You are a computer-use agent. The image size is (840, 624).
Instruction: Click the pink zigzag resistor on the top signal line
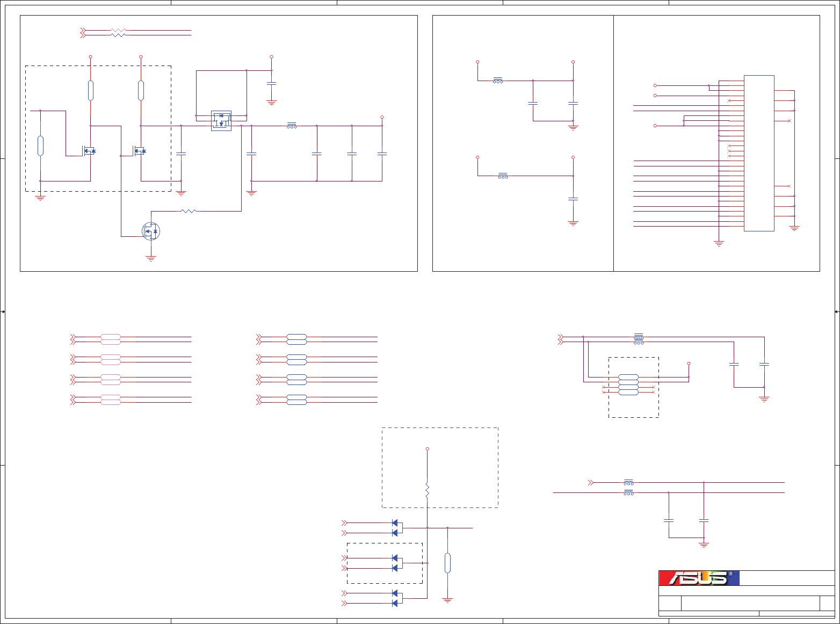click(x=118, y=30)
